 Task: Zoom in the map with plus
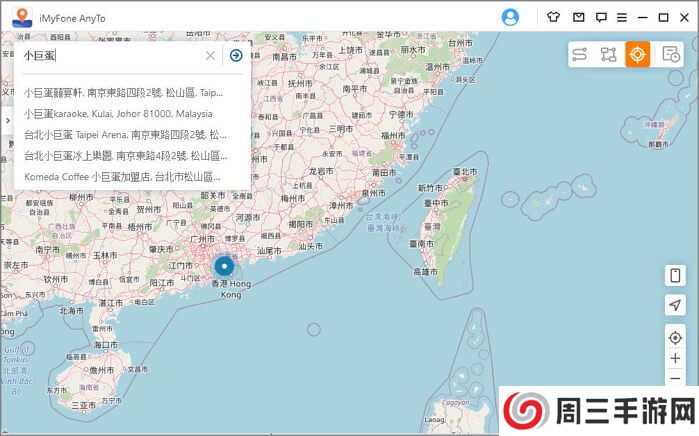click(x=675, y=358)
